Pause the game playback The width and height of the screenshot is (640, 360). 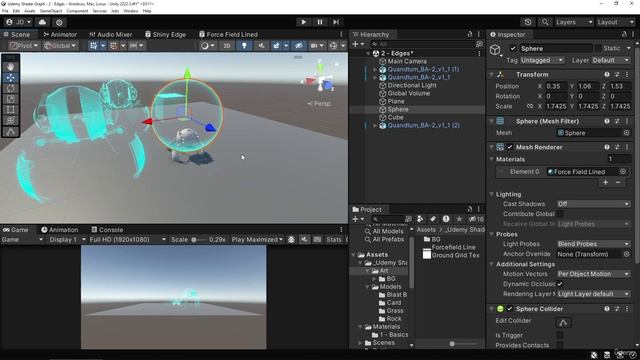tap(320, 22)
